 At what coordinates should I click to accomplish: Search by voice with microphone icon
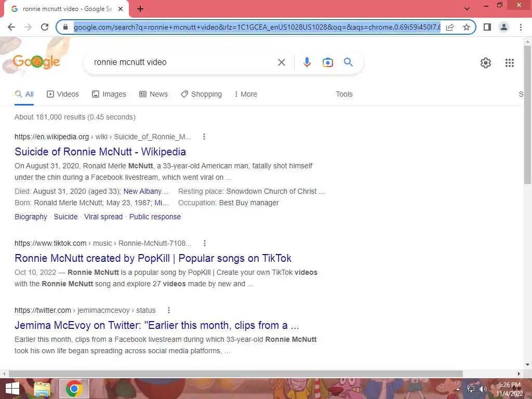pyautogui.click(x=307, y=62)
